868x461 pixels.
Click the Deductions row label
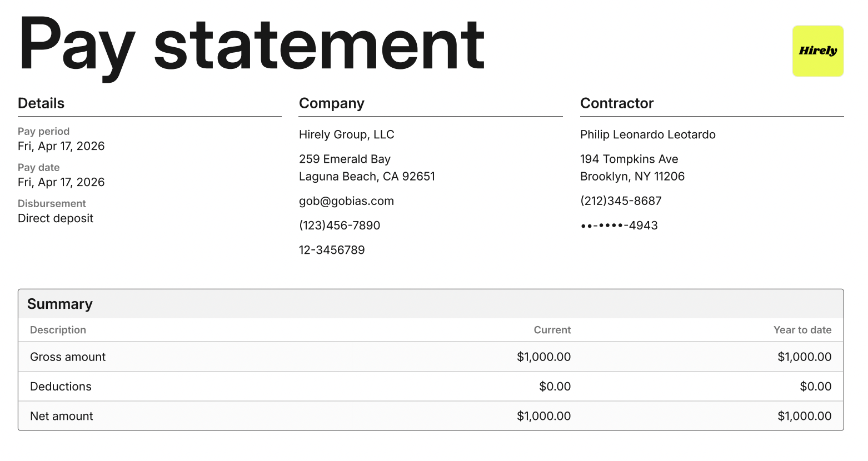[x=61, y=387]
